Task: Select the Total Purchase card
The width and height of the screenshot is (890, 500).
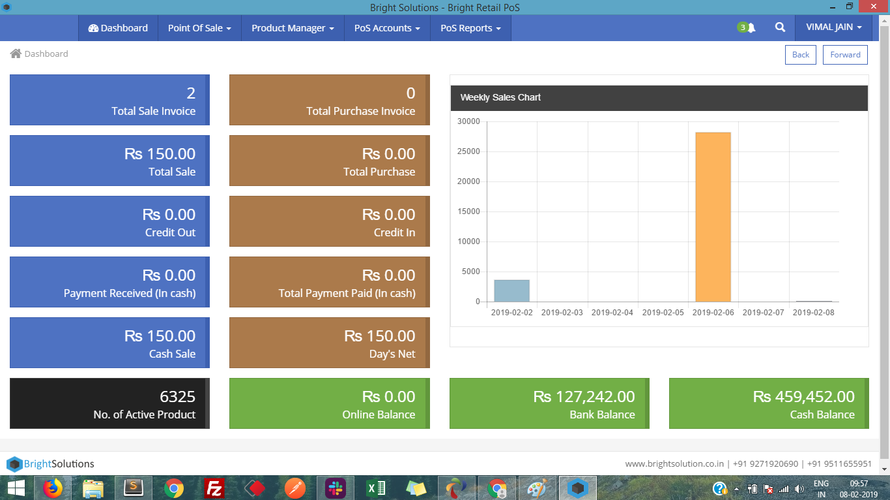Action: click(x=329, y=161)
